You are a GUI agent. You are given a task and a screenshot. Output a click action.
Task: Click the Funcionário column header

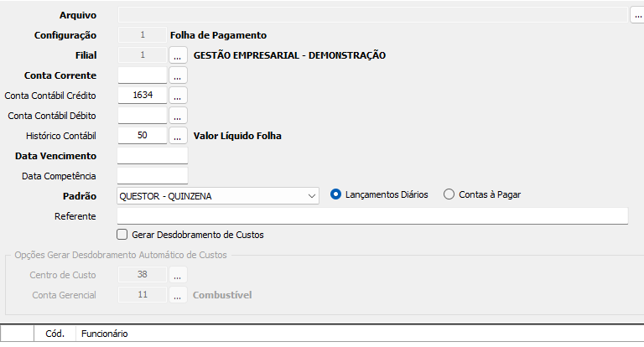[105, 334]
